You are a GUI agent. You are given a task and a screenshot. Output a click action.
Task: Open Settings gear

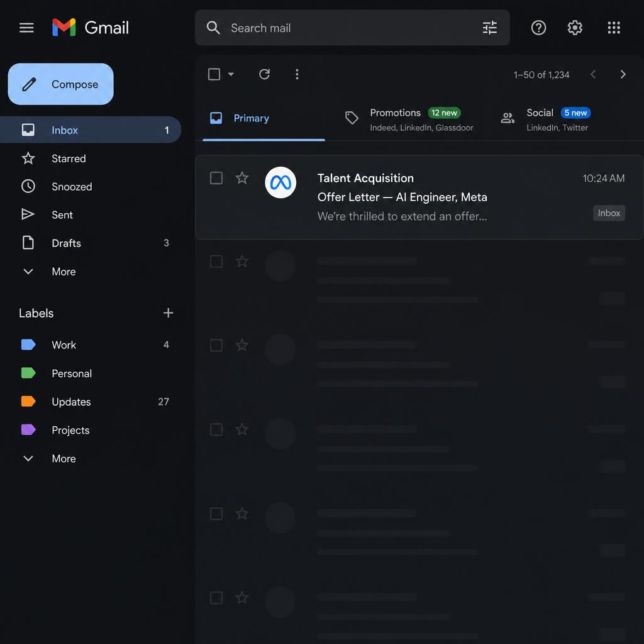point(575,28)
